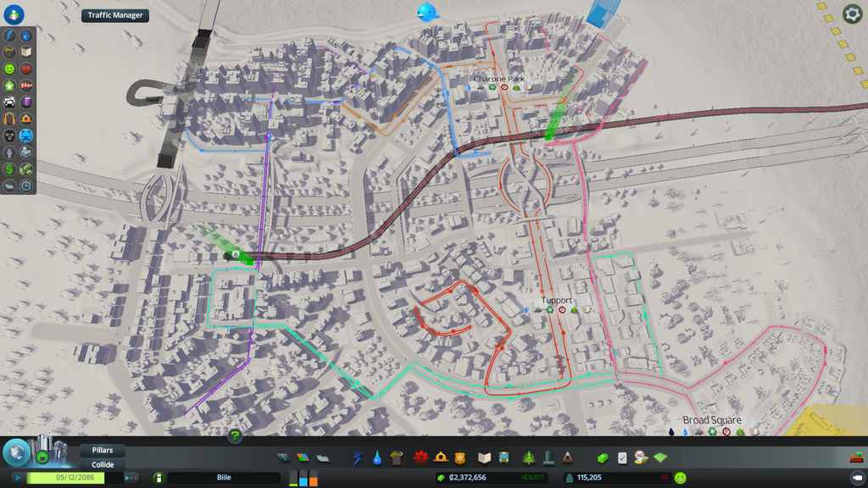The height and width of the screenshot is (488, 868).
Task: Toggle the play/pause simulation button
Action: coord(19,478)
